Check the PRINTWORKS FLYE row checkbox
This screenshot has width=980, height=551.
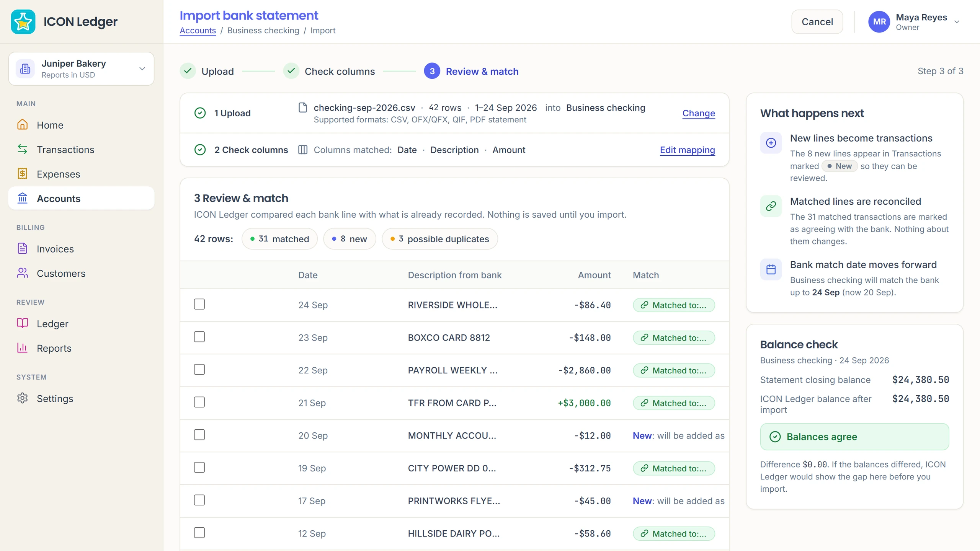[x=199, y=500]
